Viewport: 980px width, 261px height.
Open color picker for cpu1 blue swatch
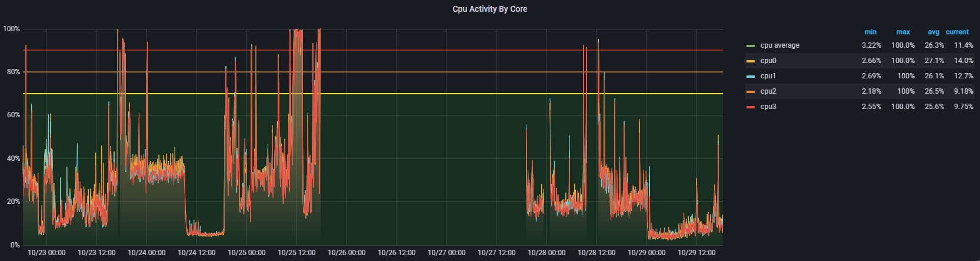pos(751,76)
